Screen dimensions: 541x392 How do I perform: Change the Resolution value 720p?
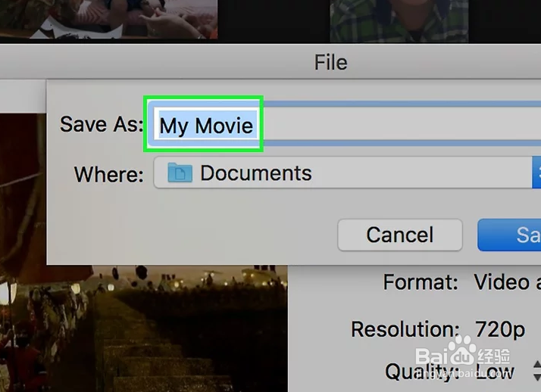click(x=499, y=329)
